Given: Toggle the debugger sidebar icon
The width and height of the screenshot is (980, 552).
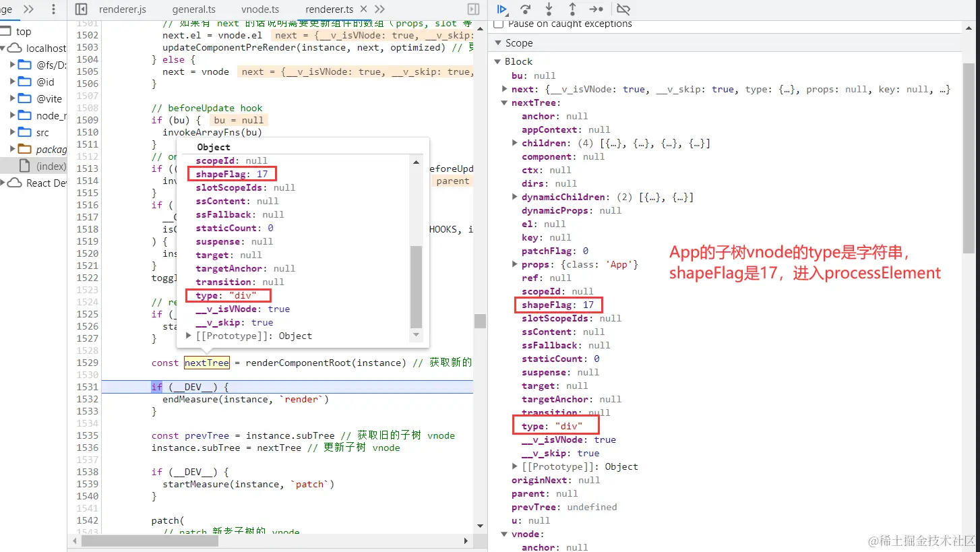Looking at the screenshot, I should [473, 9].
